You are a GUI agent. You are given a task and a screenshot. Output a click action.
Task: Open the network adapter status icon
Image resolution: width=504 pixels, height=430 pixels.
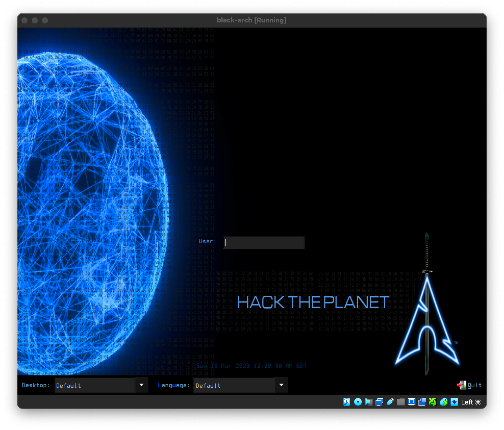[379, 402]
